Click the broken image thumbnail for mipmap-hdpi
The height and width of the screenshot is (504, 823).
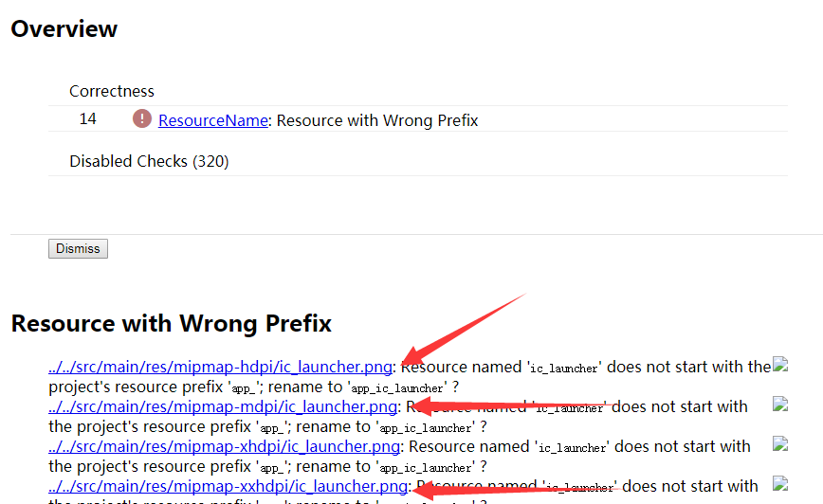click(780, 364)
